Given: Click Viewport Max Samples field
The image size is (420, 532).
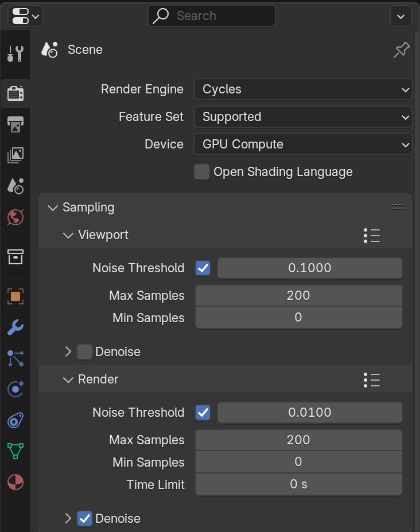Looking at the screenshot, I should coord(299,295).
